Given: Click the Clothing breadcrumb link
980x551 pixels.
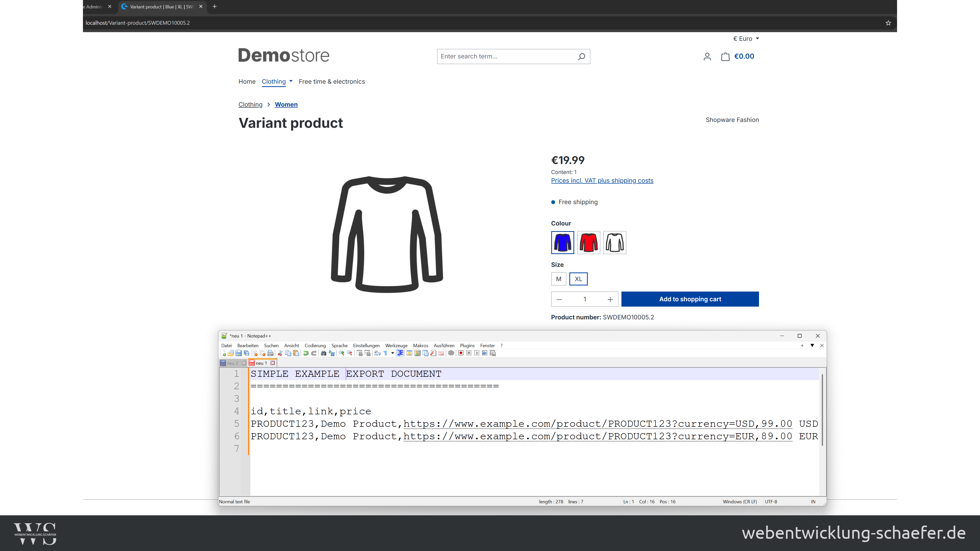Looking at the screenshot, I should click(x=250, y=104).
